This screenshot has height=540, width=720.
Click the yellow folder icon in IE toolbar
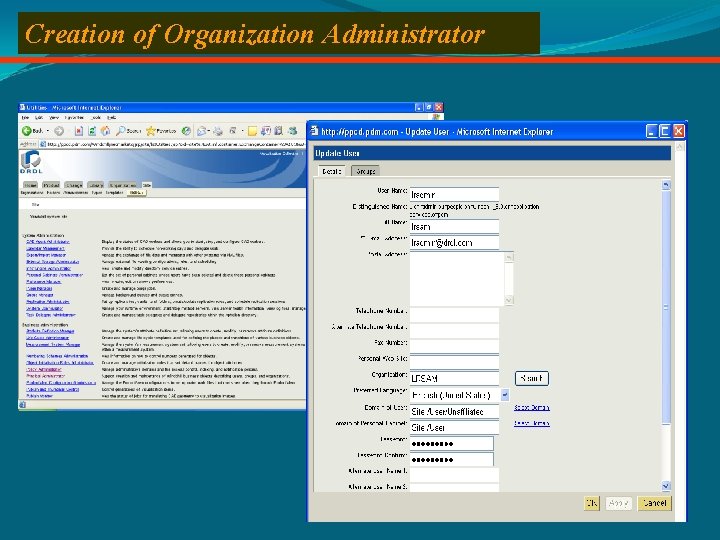[252, 131]
